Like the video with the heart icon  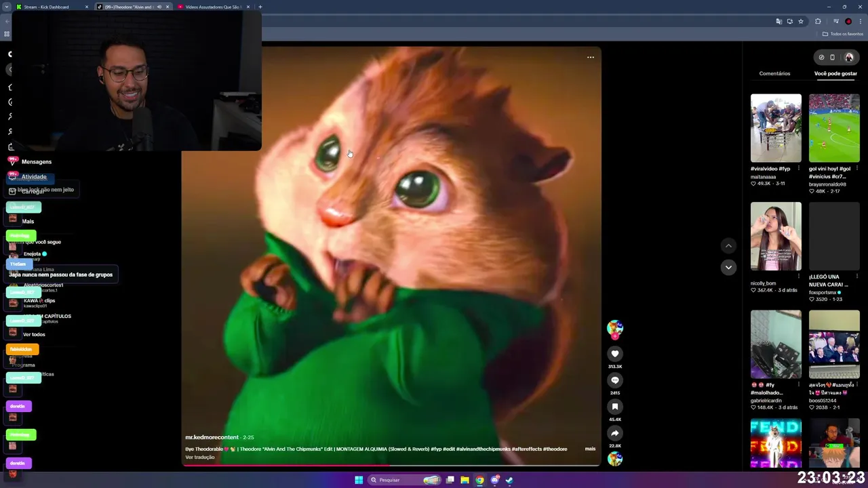point(614,354)
